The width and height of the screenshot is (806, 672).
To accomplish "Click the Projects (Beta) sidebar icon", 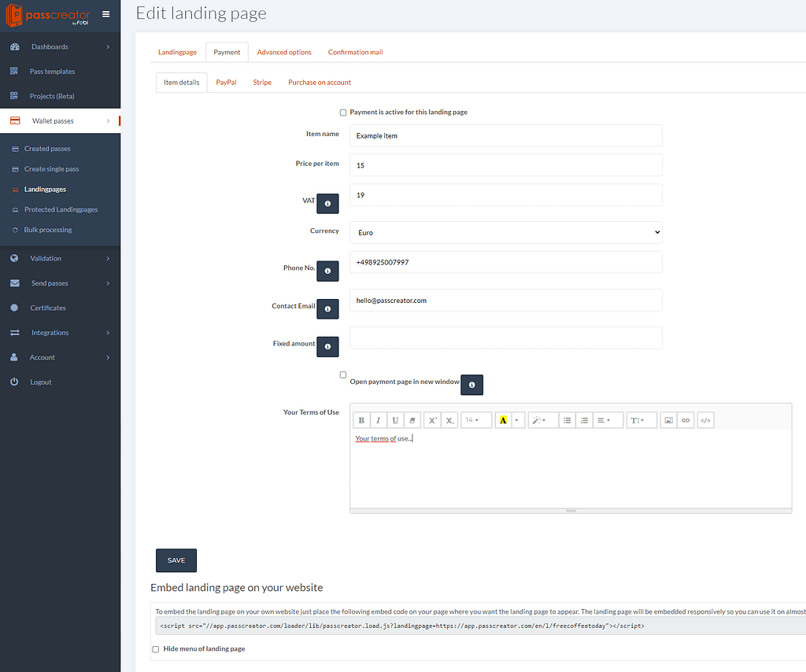I will (14, 95).
